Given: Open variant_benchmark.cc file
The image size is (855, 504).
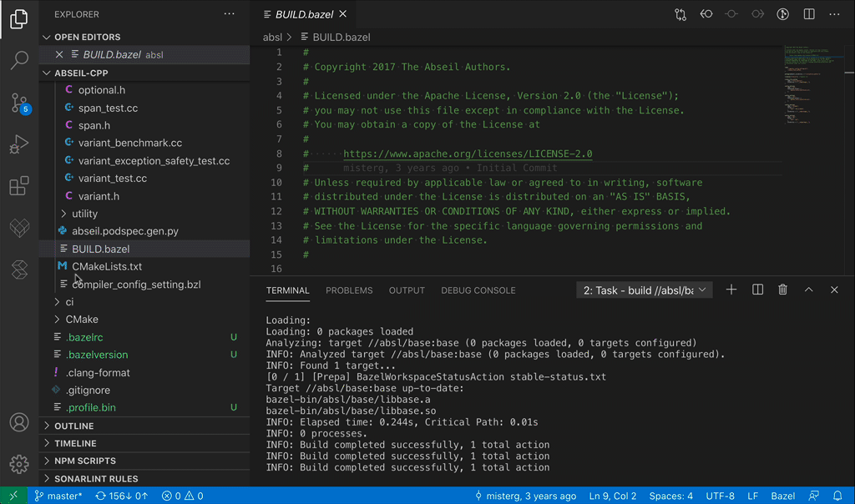Looking at the screenshot, I should tap(129, 143).
